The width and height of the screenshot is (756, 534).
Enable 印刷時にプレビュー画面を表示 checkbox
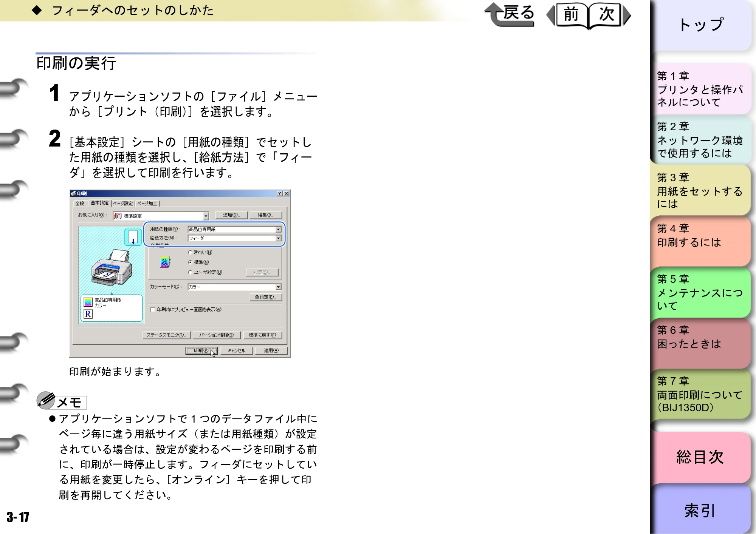(x=153, y=310)
